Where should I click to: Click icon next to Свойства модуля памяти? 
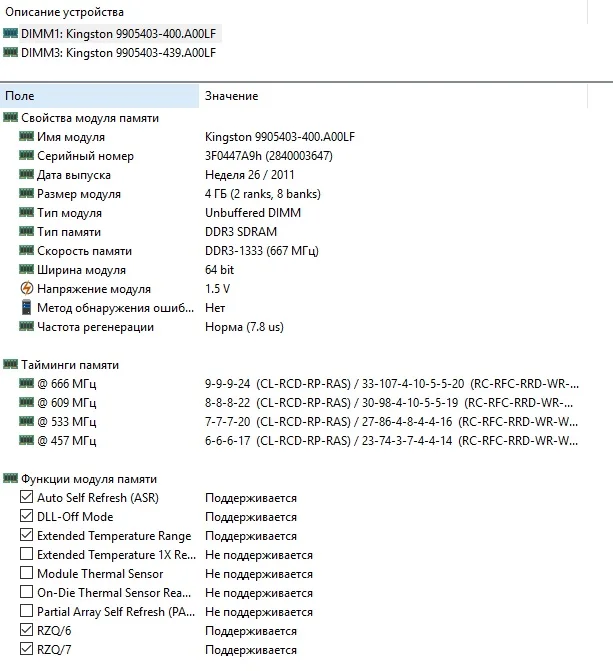pos(10,117)
